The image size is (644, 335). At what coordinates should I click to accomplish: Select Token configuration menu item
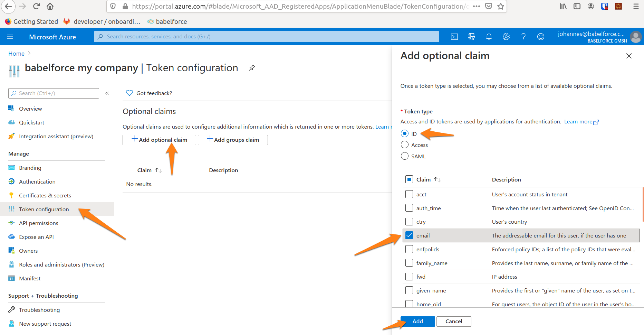click(x=57, y=209)
